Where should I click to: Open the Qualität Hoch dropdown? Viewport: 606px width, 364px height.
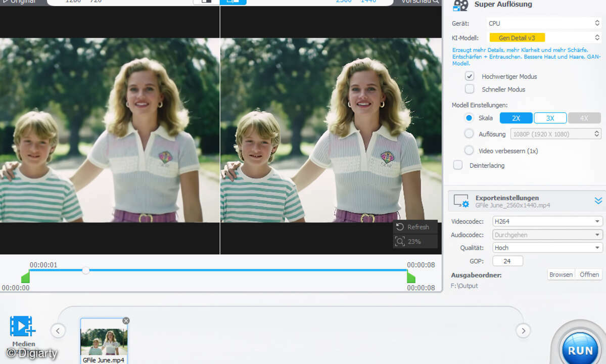pyautogui.click(x=547, y=248)
